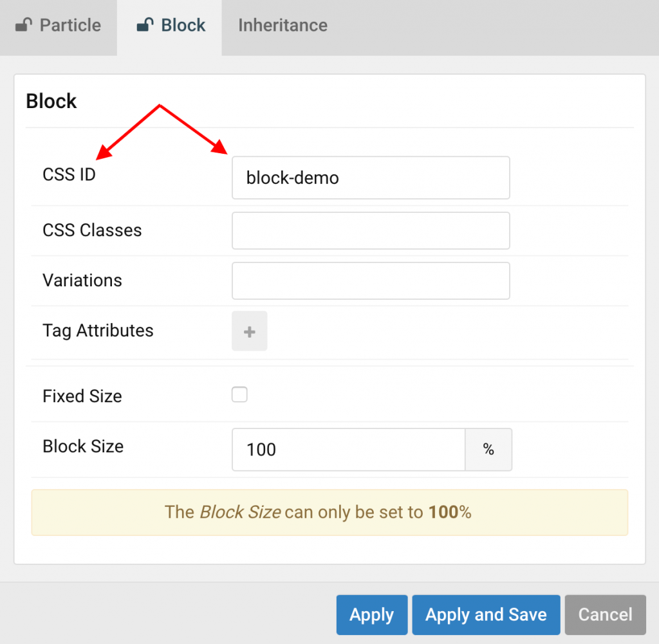This screenshot has width=659, height=644.
Task: Select the Block tab
Action: pos(183,25)
